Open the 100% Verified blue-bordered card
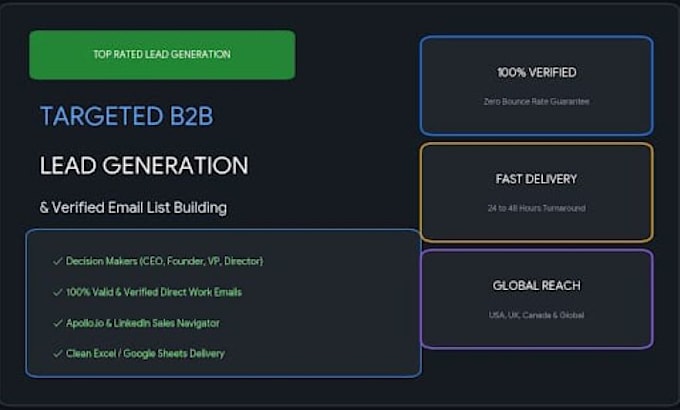The width and height of the screenshot is (680, 410). [x=536, y=85]
